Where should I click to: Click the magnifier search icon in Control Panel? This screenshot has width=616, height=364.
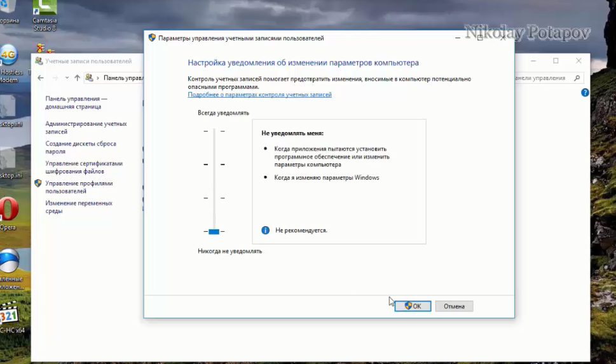click(577, 78)
